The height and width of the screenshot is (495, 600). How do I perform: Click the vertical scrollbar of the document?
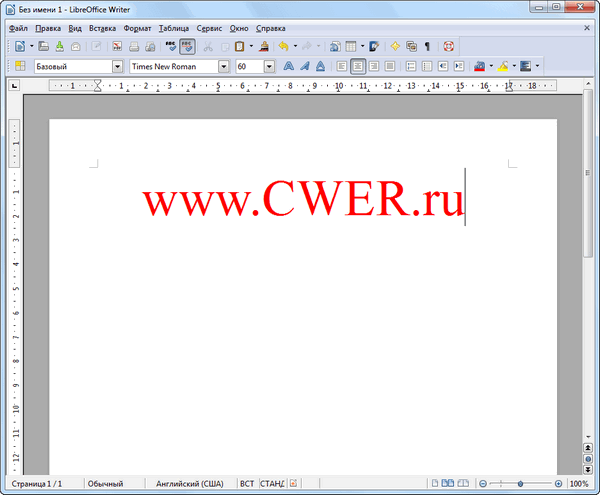[588, 300]
